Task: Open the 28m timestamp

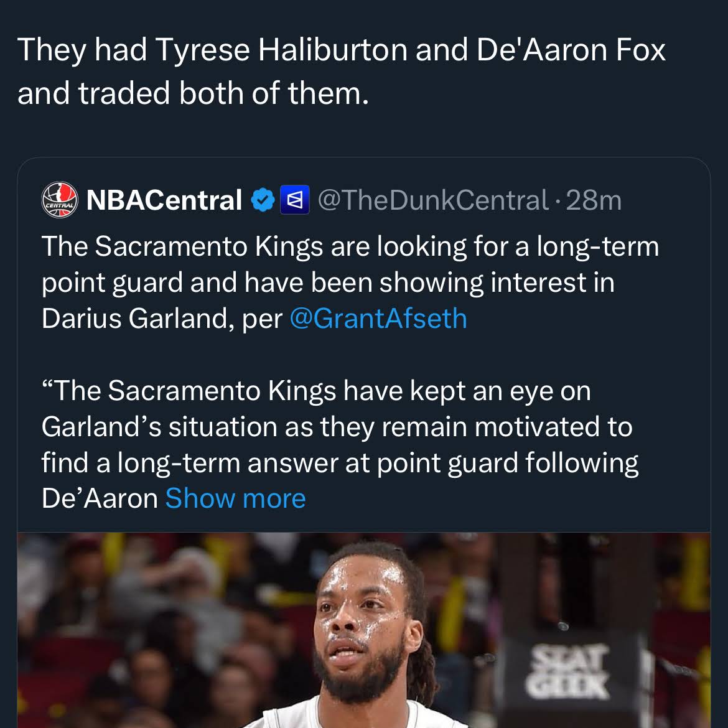Action: click(594, 200)
